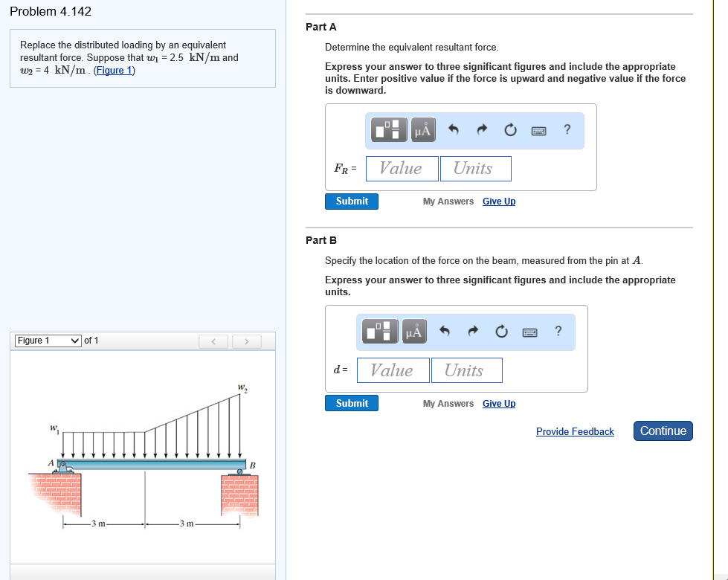Submit the Part A answer
This screenshot has width=728, height=580.
click(352, 202)
